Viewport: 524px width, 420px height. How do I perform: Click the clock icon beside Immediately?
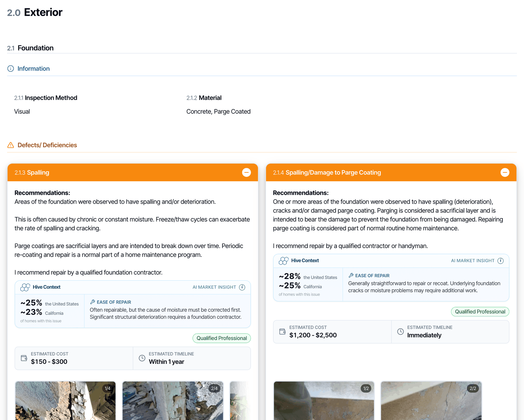pyautogui.click(x=401, y=332)
